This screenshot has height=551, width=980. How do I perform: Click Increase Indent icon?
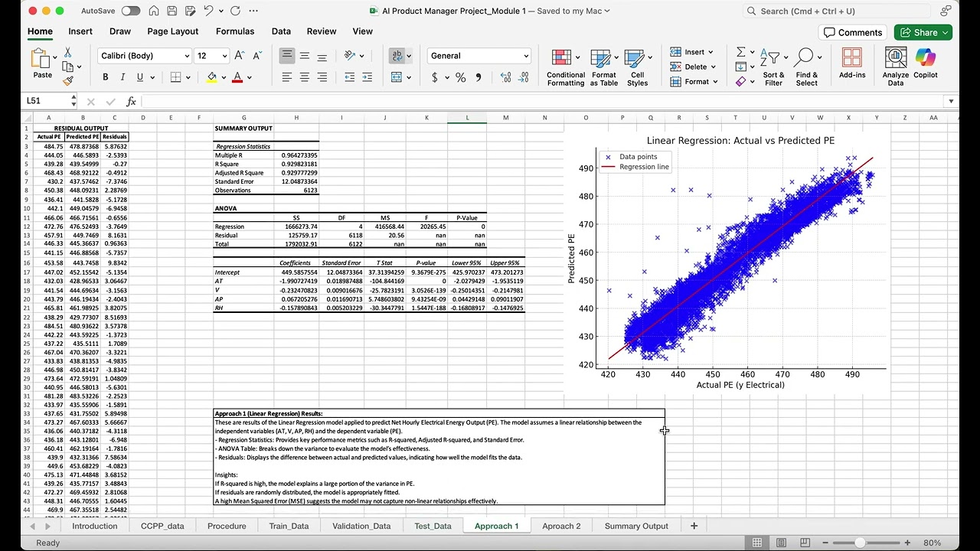(x=367, y=77)
